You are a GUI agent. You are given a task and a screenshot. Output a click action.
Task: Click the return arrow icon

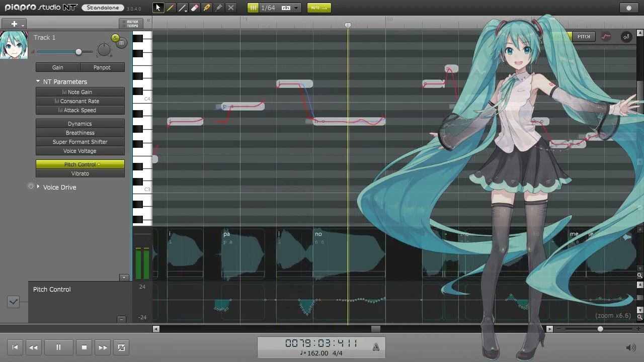pyautogui.click(x=626, y=37)
